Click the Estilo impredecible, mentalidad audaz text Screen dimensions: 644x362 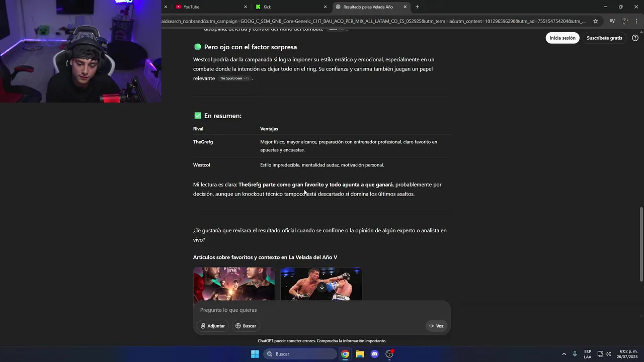tap(322, 165)
